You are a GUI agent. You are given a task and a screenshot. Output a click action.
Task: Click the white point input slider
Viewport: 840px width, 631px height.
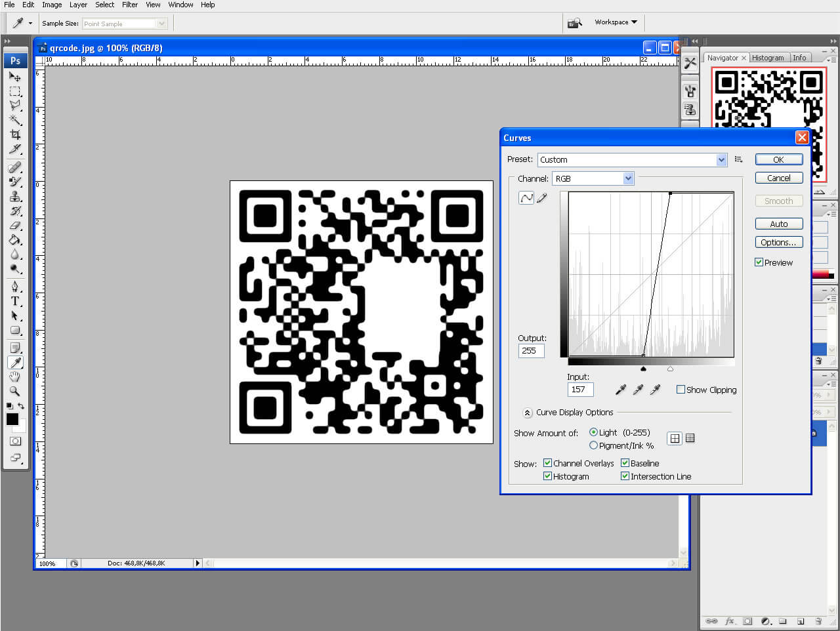pos(670,369)
